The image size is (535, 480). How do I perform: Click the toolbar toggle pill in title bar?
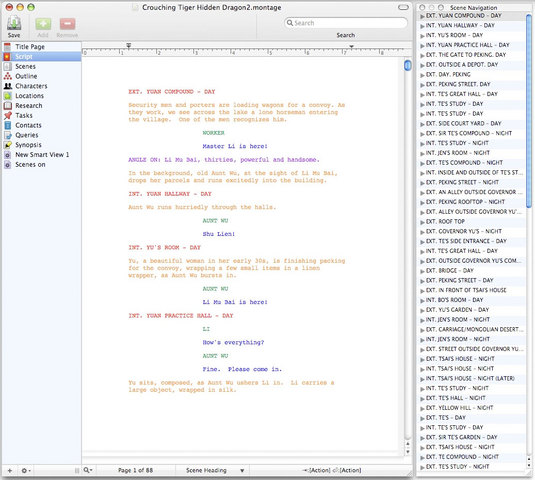(403, 7)
